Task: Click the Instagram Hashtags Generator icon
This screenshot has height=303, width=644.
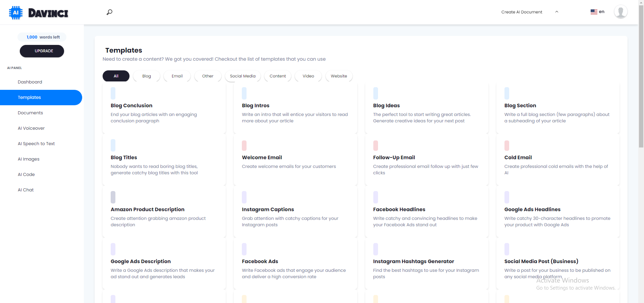Action: [376, 249]
